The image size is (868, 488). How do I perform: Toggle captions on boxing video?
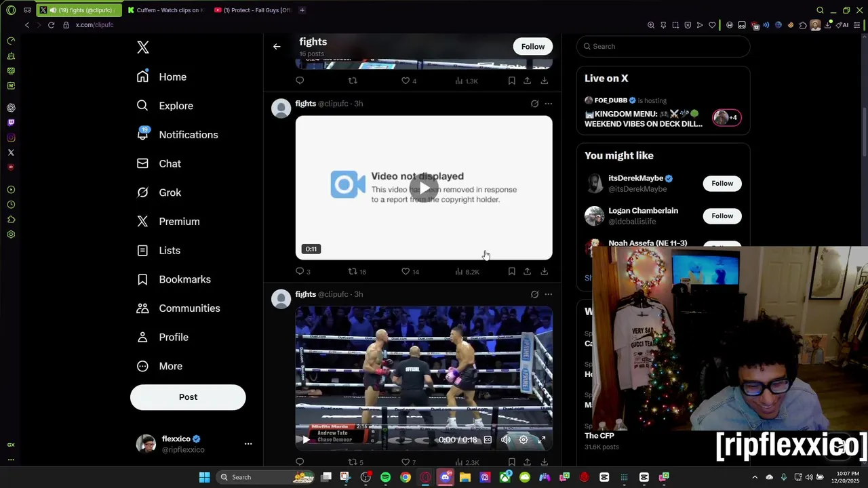click(x=488, y=440)
